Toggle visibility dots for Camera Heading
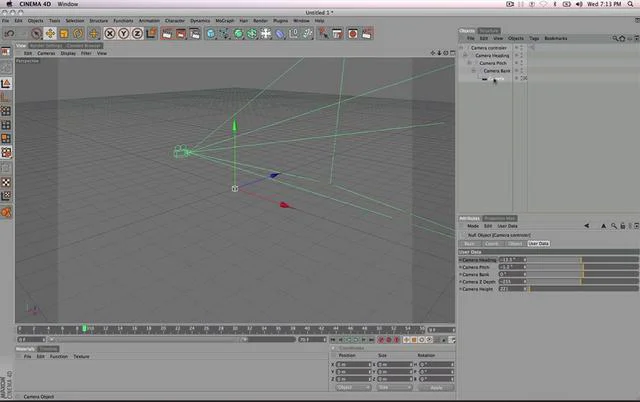Image resolution: width=640 pixels, height=402 pixels. 521,56
